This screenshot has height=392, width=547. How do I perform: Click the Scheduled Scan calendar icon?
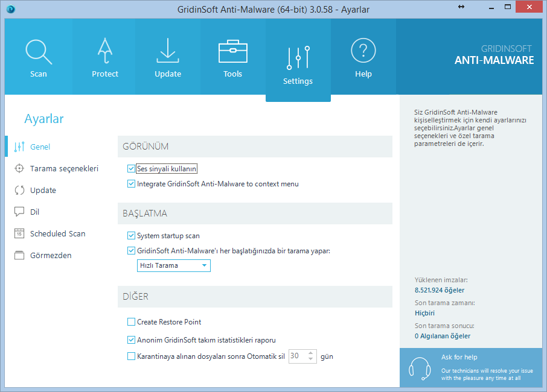tap(19, 233)
